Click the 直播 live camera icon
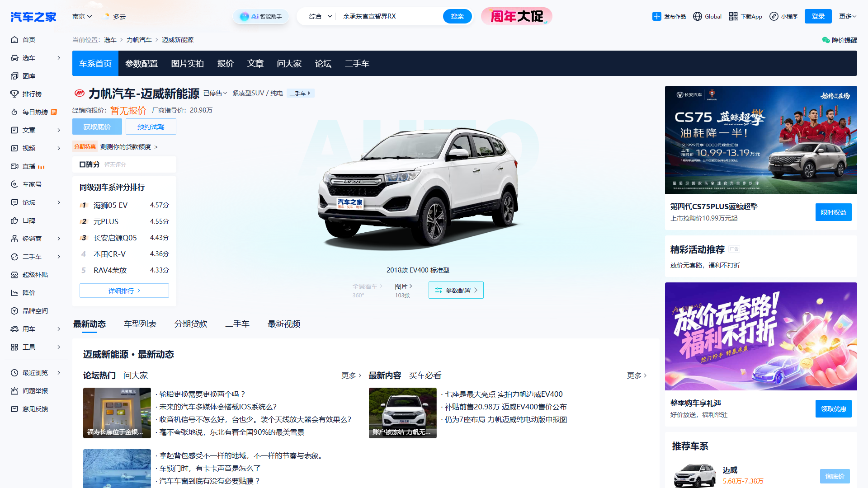868x488 pixels. 14,166
